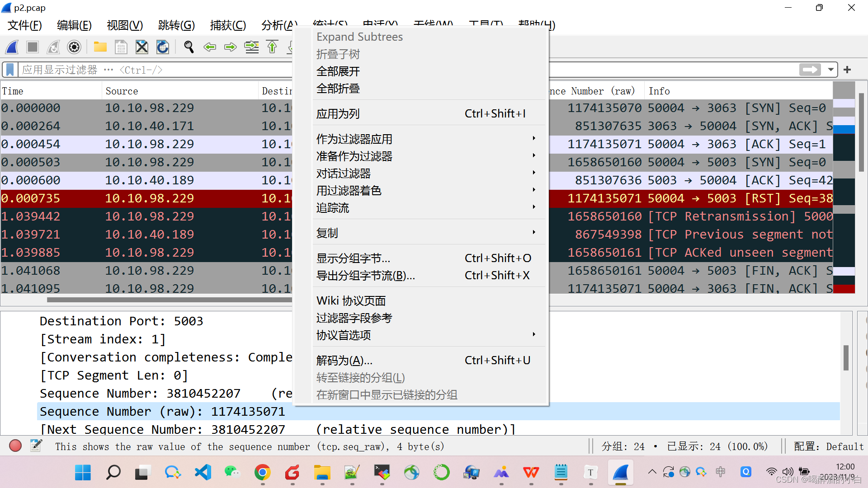Open the 文件(F) menu
The width and height of the screenshot is (868, 488).
[25, 25]
